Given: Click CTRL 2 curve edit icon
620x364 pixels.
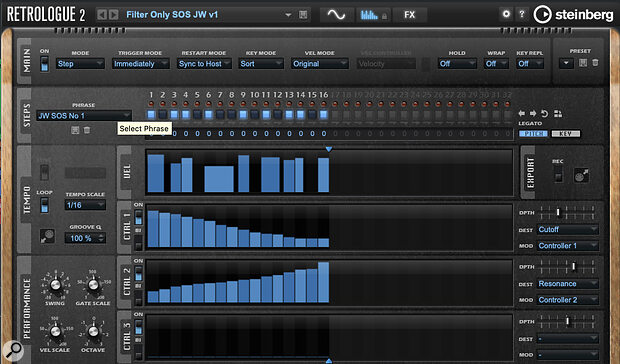Looking at the screenshot, I should coord(138,286).
